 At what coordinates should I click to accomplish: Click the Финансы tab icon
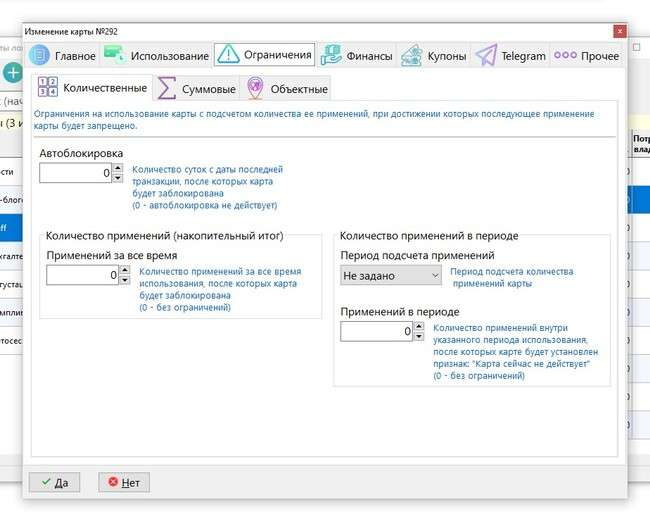(x=330, y=56)
